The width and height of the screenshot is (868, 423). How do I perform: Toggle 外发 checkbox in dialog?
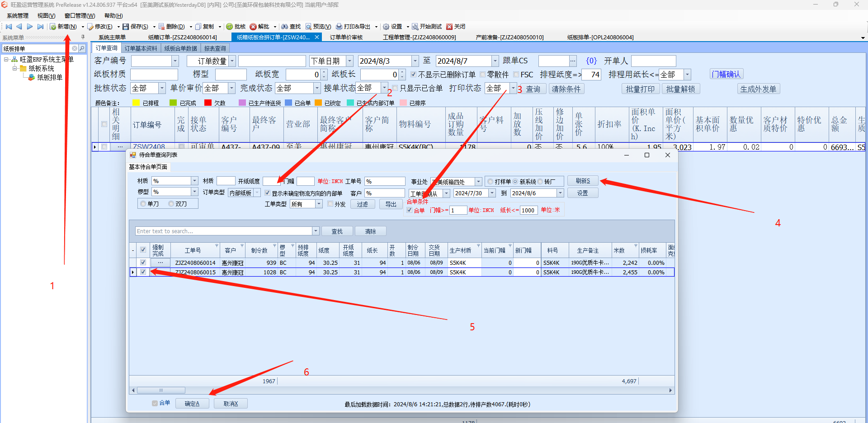330,204
